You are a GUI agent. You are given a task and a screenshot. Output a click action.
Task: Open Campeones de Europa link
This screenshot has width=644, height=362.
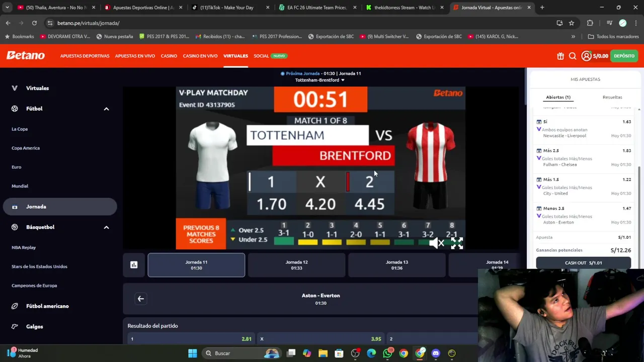[x=34, y=286]
